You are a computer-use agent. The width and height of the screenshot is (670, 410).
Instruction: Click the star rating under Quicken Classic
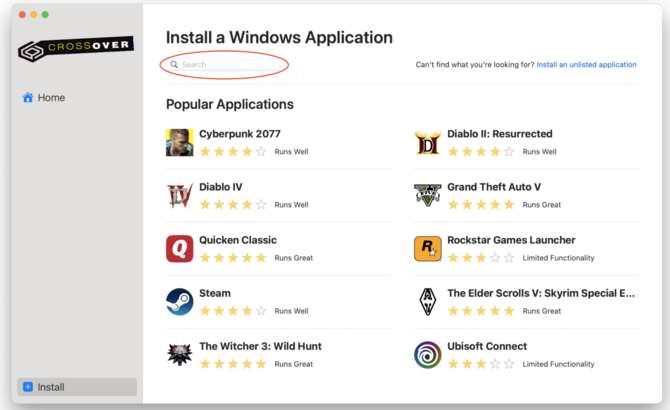click(233, 258)
